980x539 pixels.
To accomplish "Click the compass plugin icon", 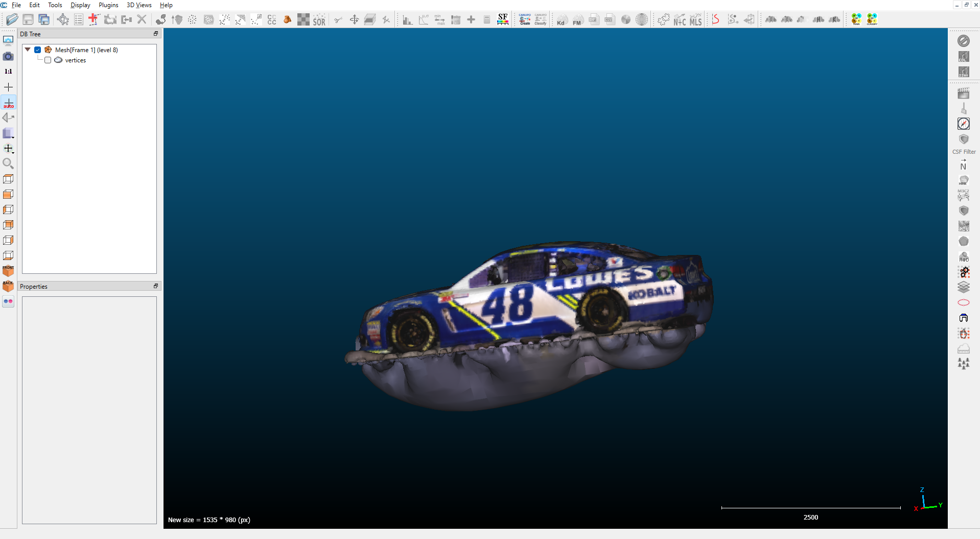I will 964,124.
